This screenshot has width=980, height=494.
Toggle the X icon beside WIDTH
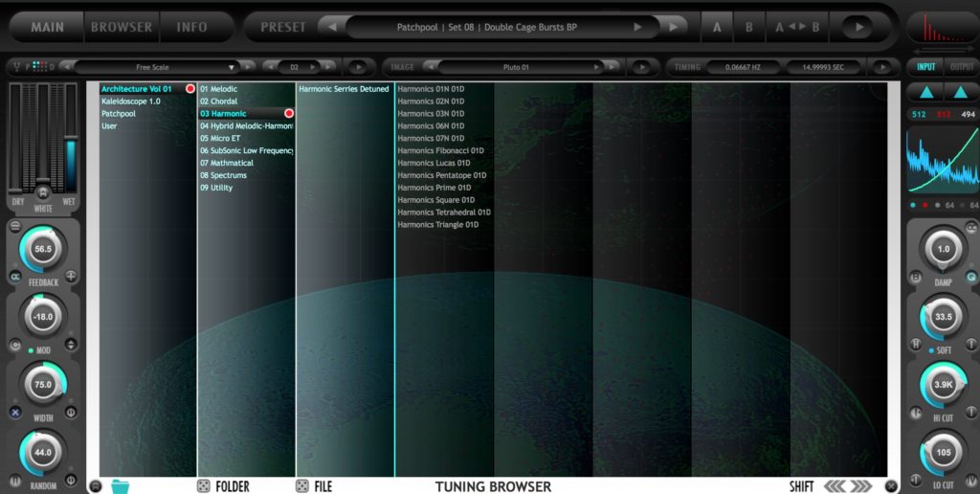tap(15, 412)
